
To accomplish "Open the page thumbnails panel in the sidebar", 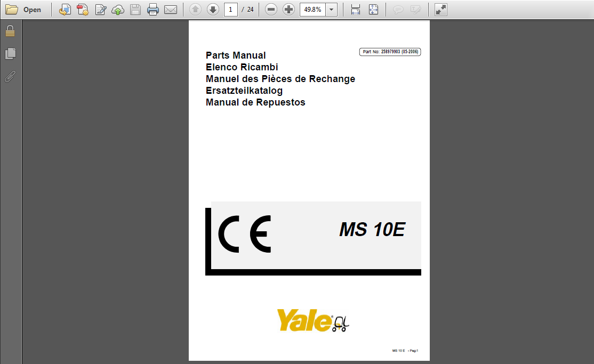I will tap(10, 53).
